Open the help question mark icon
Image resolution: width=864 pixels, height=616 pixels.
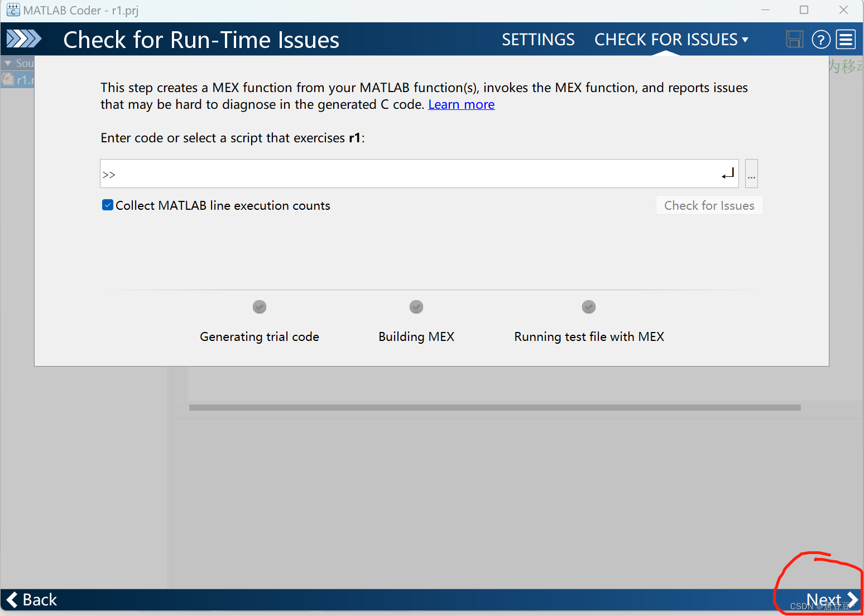[x=821, y=40]
